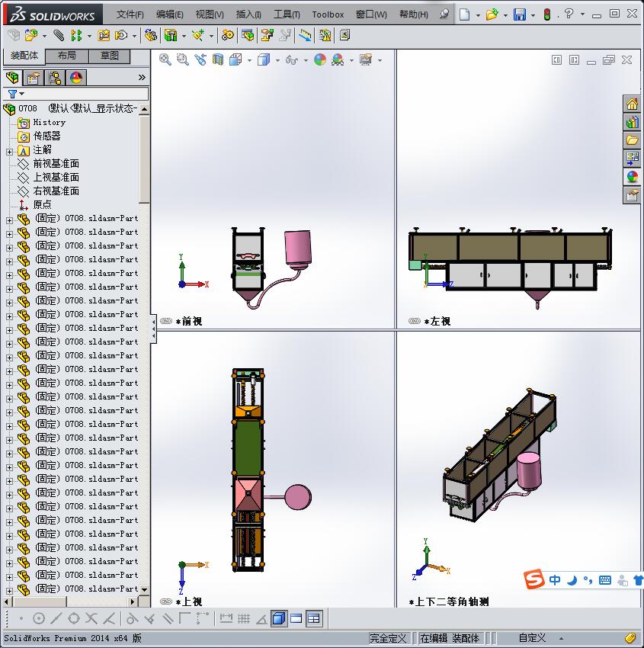This screenshot has height=648, width=644.
Task: Open the Hide/Show Items glasses dropdown
Action: coord(306,61)
